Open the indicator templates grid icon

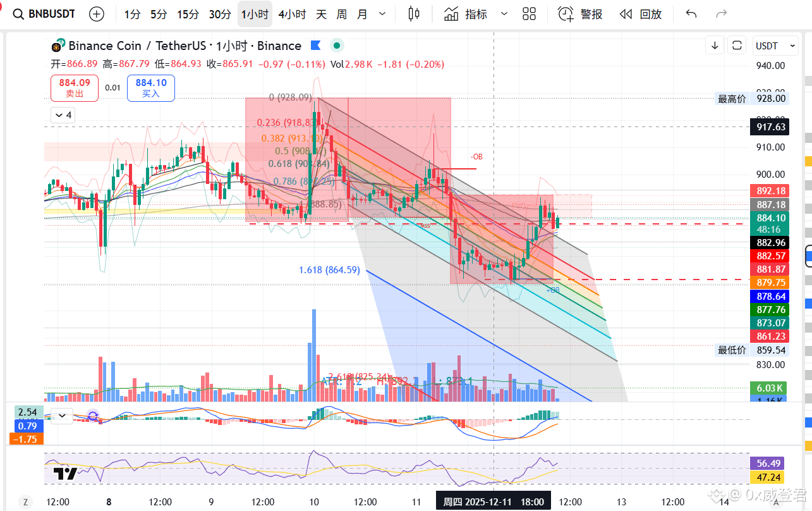point(530,14)
